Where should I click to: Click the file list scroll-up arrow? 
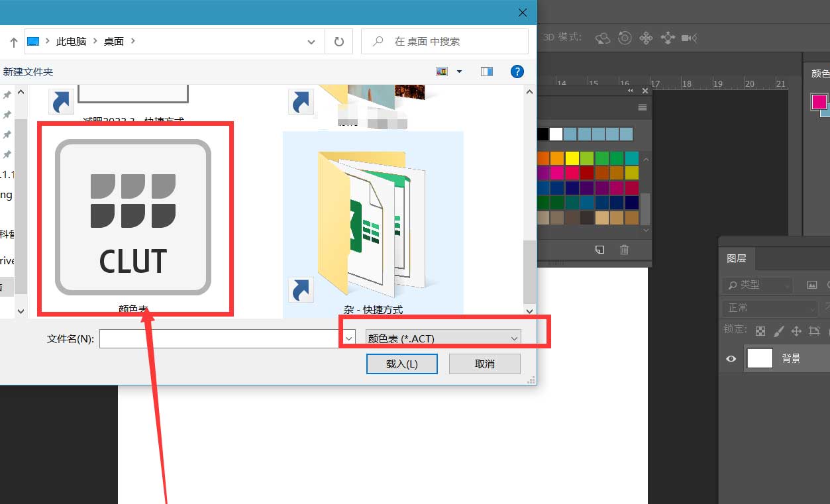(529, 92)
